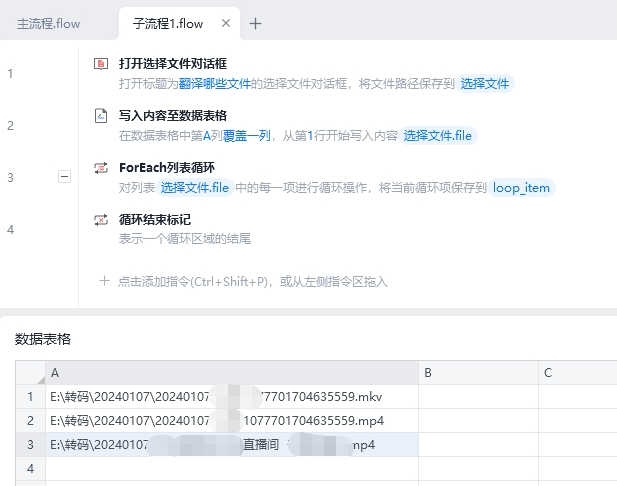Select column B header in data table
Image resolution: width=617 pixels, height=486 pixels.
478,373
